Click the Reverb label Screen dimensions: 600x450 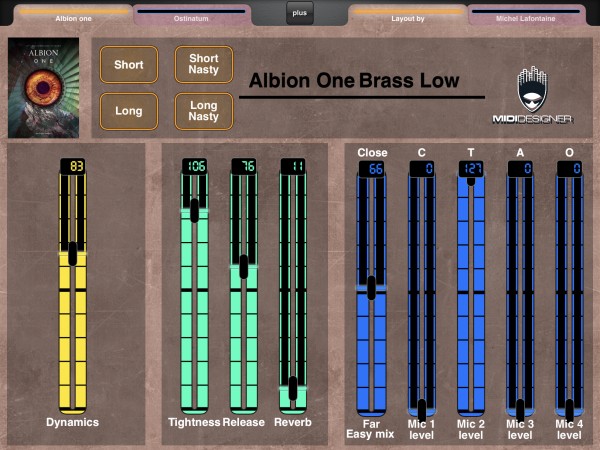tap(293, 422)
